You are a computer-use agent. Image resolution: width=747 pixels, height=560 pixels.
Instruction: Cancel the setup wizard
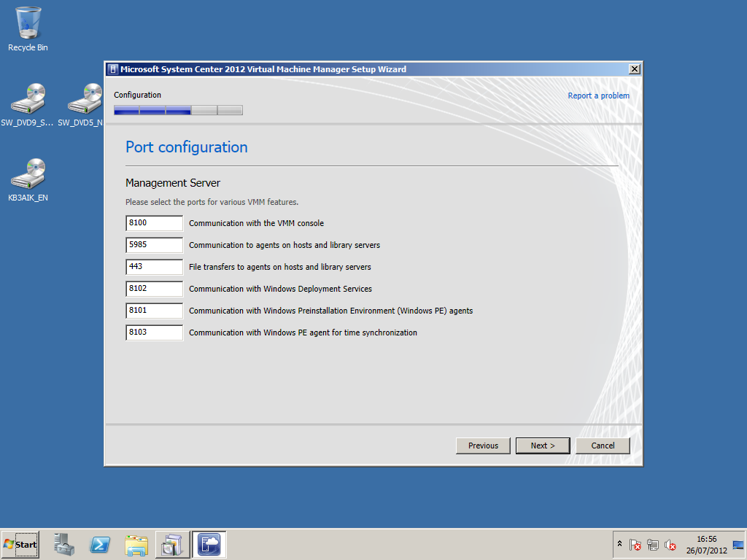tap(603, 446)
